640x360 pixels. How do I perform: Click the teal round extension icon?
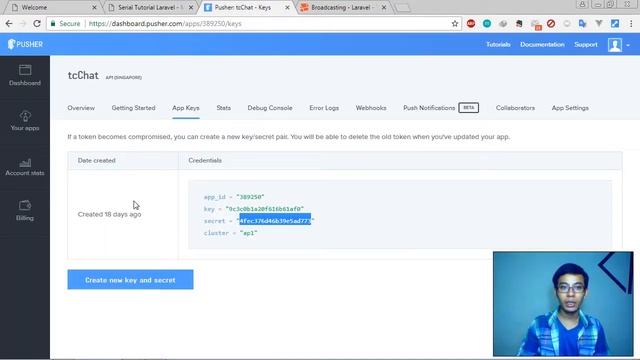(487, 24)
